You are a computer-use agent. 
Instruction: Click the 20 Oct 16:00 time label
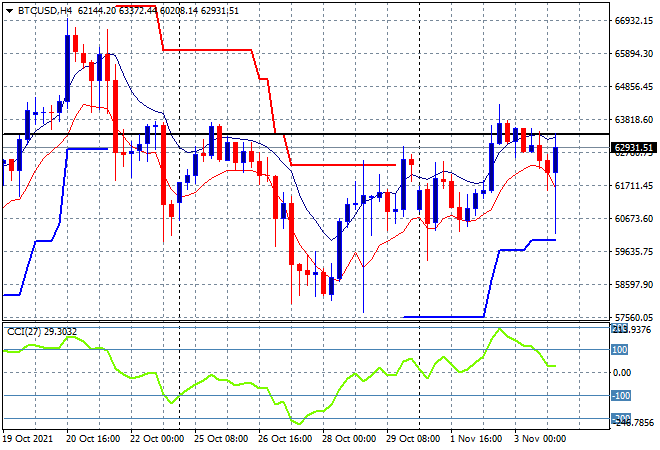point(93,439)
